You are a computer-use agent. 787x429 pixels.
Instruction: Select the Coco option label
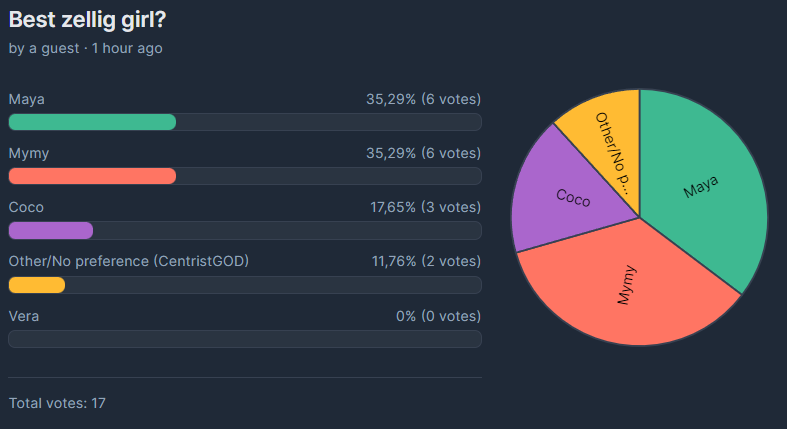pyautogui.click(x=26, y=207)
